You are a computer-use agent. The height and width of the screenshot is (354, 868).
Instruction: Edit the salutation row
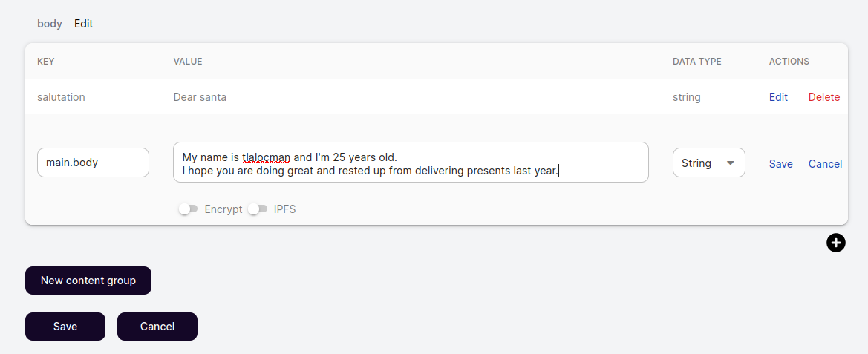tap(778, 96)
